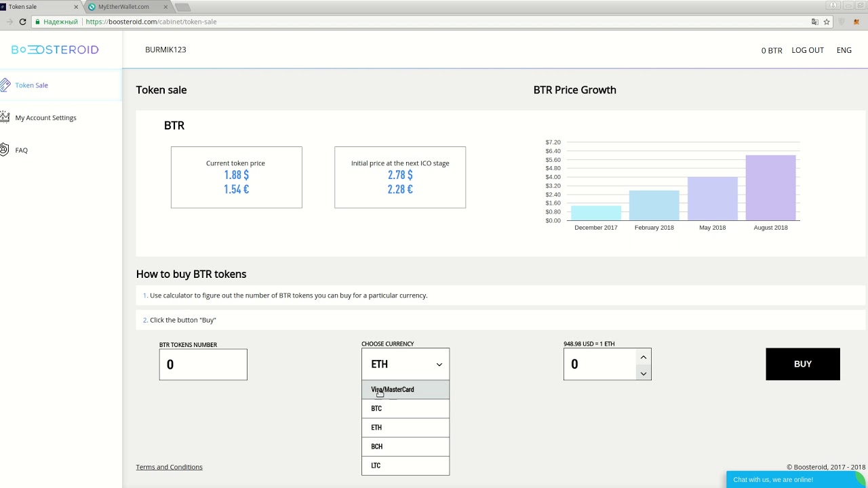Click the 0 BTR balance
Image resolution: width=868 pixels, height=488 pixels.
(x=772, y=51)
